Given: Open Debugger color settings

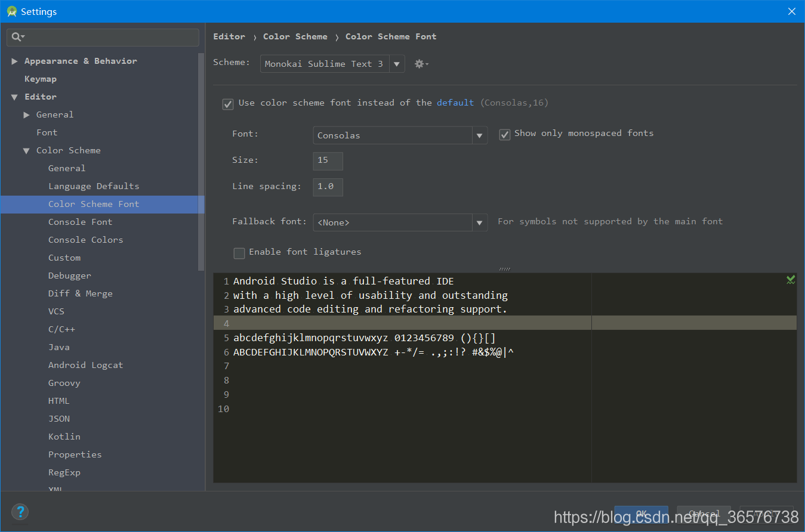Looking at the screenshot, I should coord(70,276).
